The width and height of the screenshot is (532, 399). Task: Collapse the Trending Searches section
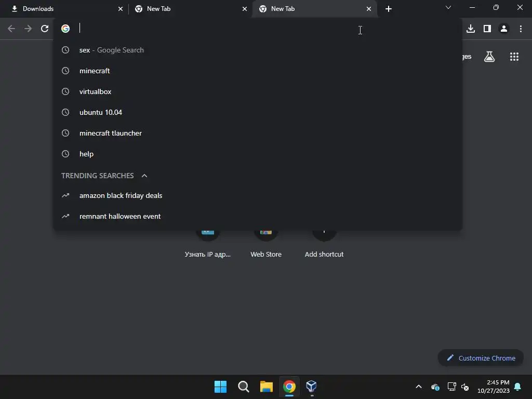(x=144, y=176)
